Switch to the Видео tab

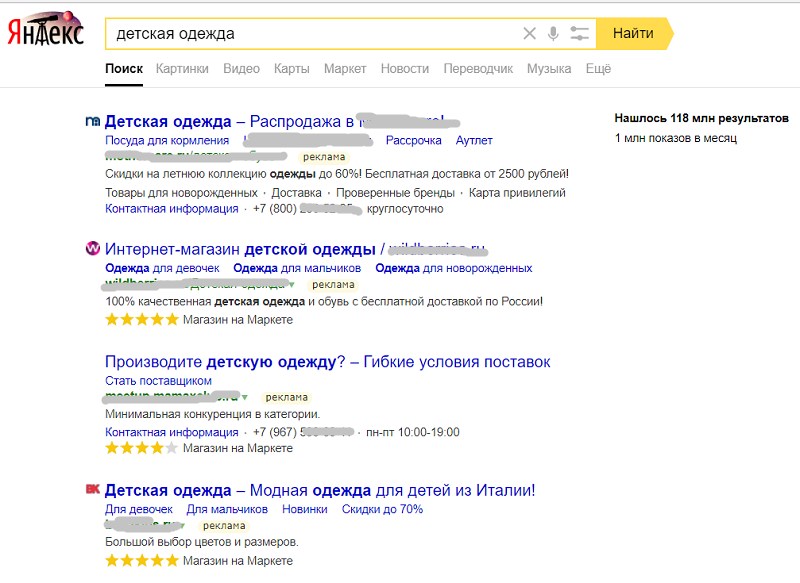click(241, 69)
